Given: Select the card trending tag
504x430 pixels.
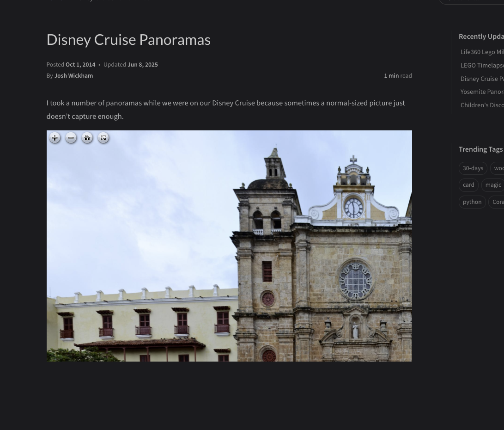Looking at the screenshot, I should click(468, 185).
